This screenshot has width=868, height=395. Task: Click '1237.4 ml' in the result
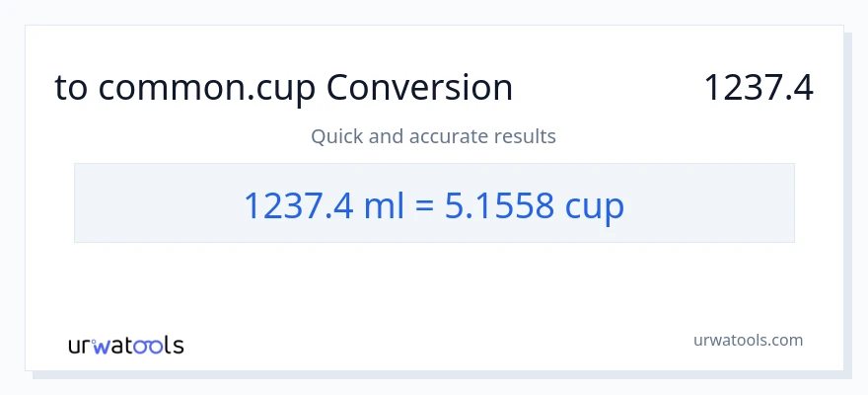pyautogui.click(x=303, y=204)
